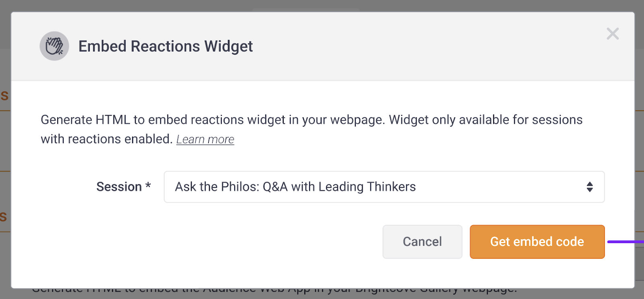The width and height of the screenshot is (644, 299).
Task: Click the "with reactions enabled." text
Action: pyautogui.click(x=107, y=139)
